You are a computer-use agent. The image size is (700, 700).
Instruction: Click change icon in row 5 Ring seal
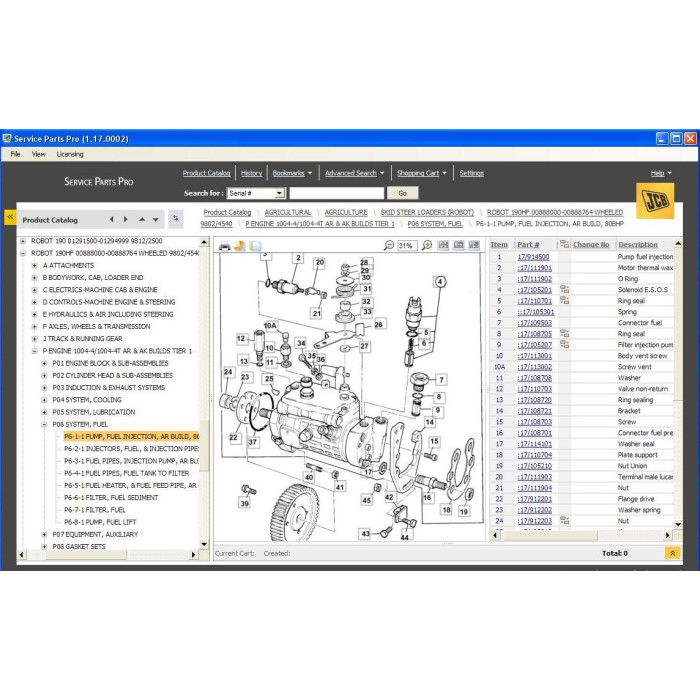[x=564, y=300]
